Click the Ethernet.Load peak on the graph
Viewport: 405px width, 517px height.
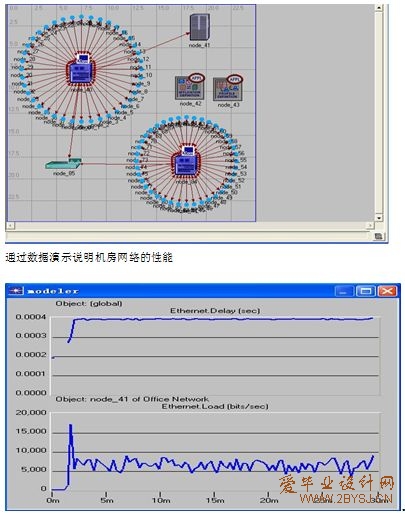(x=70, y=426)
